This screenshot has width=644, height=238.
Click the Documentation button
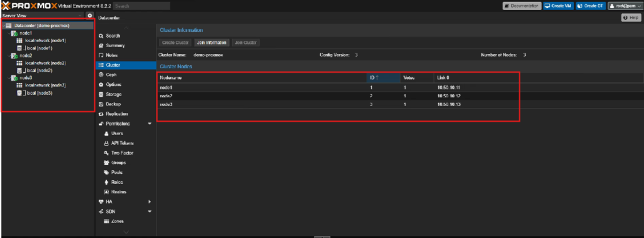click(x=522, y=6)
